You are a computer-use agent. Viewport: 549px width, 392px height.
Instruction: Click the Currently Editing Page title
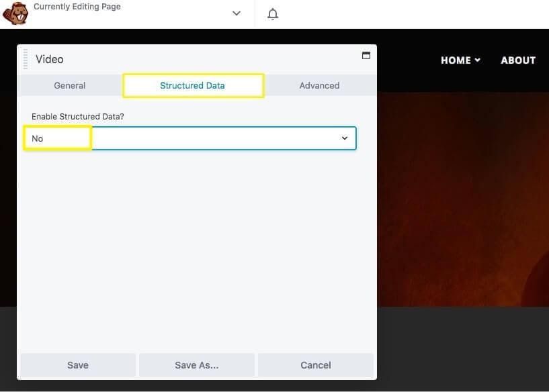(x=77, y=7)
